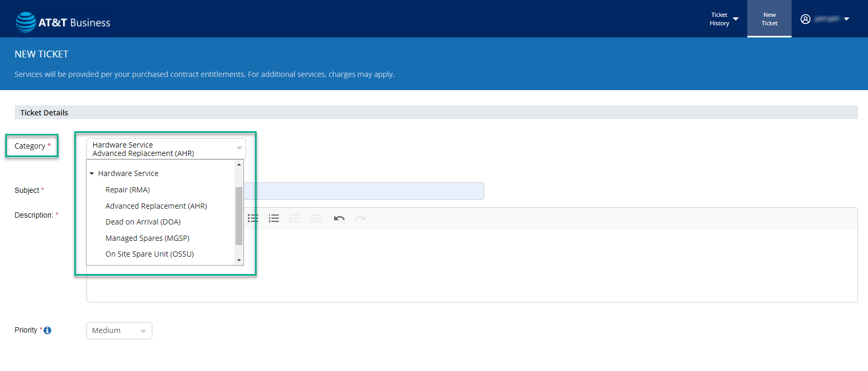The height and width of the screenshot is (371, 868).
Task: Insert a numbered list
Action: [x=274, y=218]
